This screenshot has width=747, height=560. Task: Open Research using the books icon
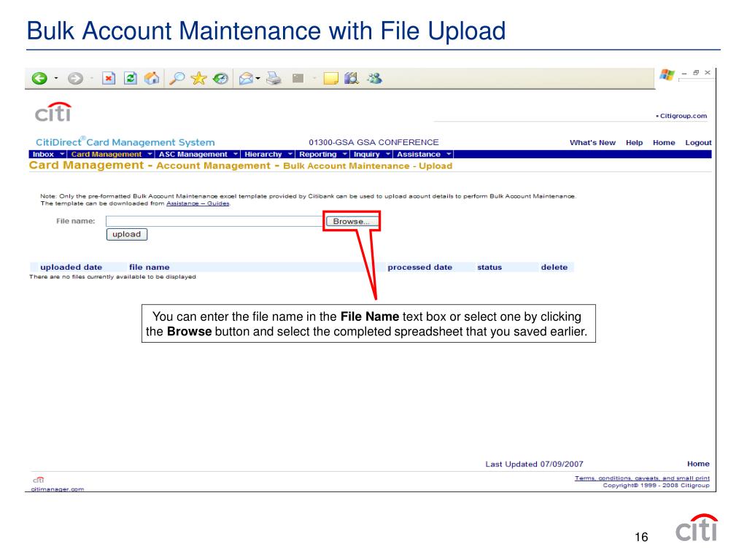(x=352, y=78)
